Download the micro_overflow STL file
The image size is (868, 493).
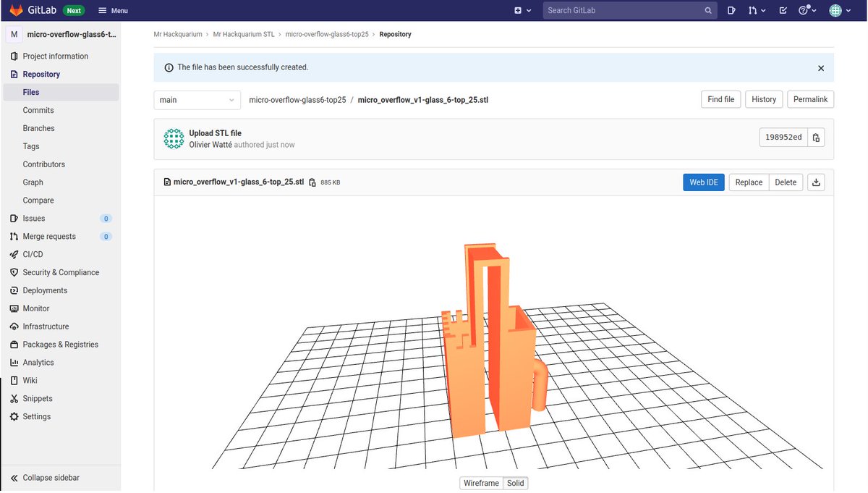coord(816,182)
